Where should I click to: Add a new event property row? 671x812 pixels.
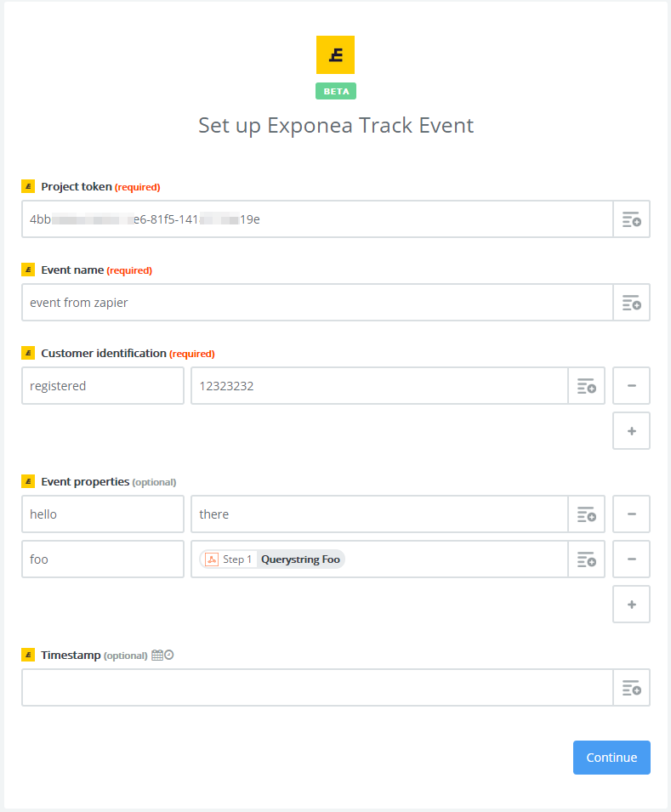pyautogui.click(x=631, y=605)
